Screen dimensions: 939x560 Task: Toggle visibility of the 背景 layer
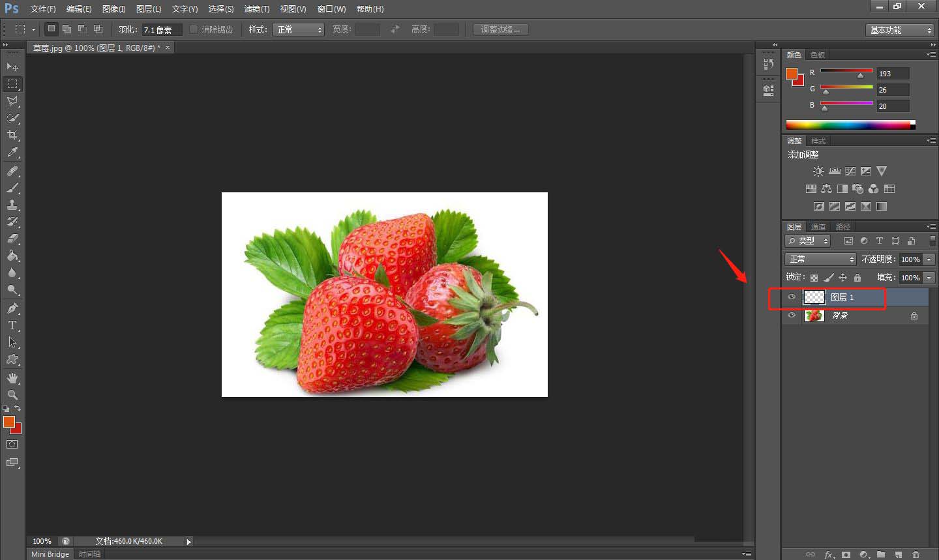(792, 316)
